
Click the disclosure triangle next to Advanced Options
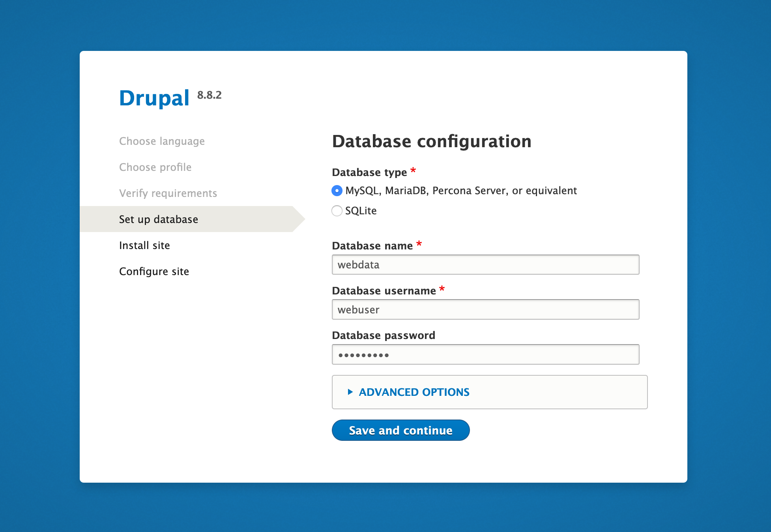350,392
